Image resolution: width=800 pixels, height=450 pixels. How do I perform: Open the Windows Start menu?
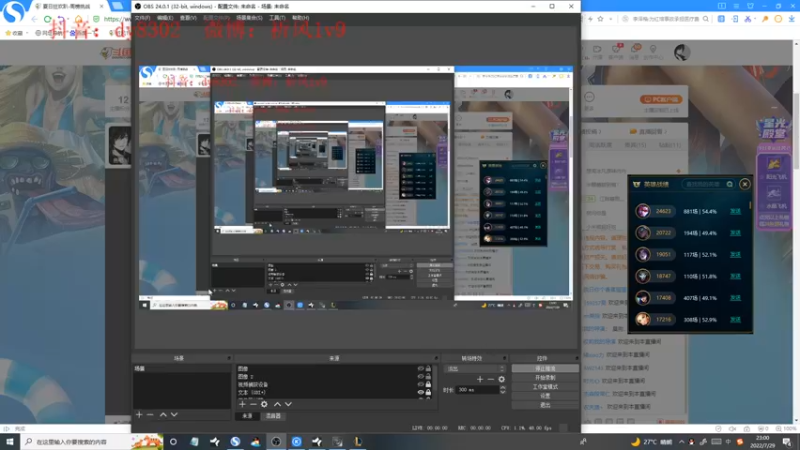coord(10,442)
